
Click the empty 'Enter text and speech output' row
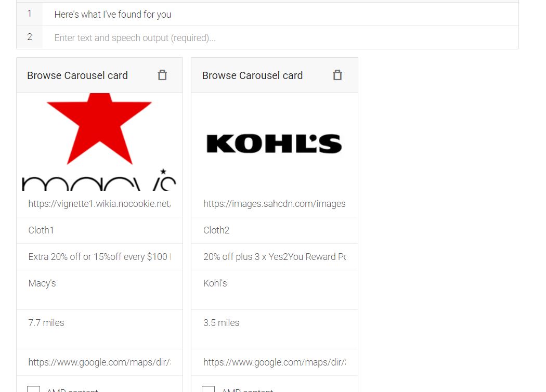(x=267, y=37)
